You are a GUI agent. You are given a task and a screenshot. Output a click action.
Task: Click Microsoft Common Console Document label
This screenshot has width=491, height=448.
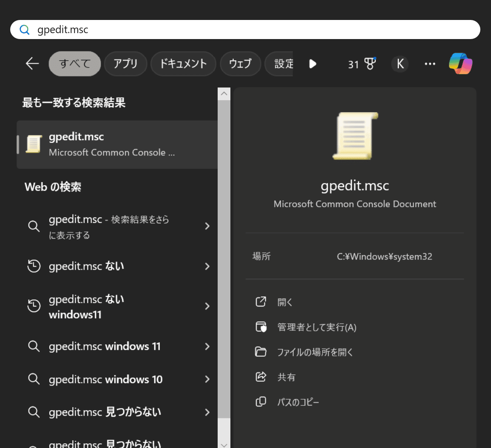pos(355,204)
